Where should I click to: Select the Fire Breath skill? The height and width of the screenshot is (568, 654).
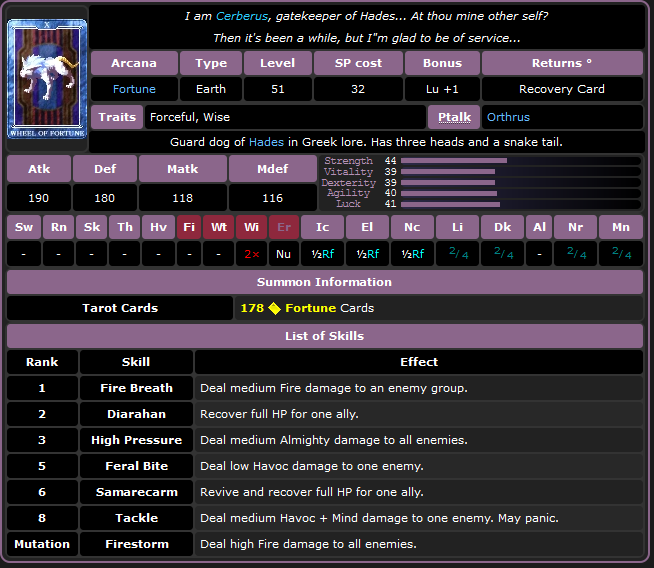tap(136, 388)
